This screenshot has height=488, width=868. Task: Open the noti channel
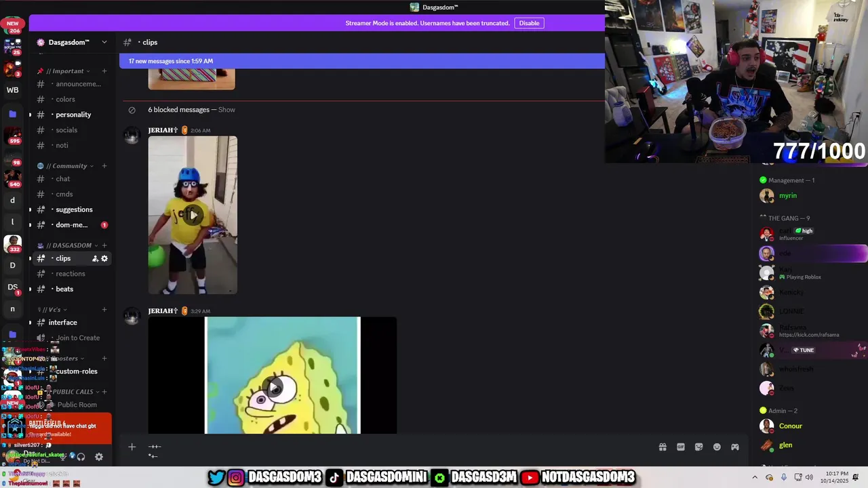[x=73, y=146]
